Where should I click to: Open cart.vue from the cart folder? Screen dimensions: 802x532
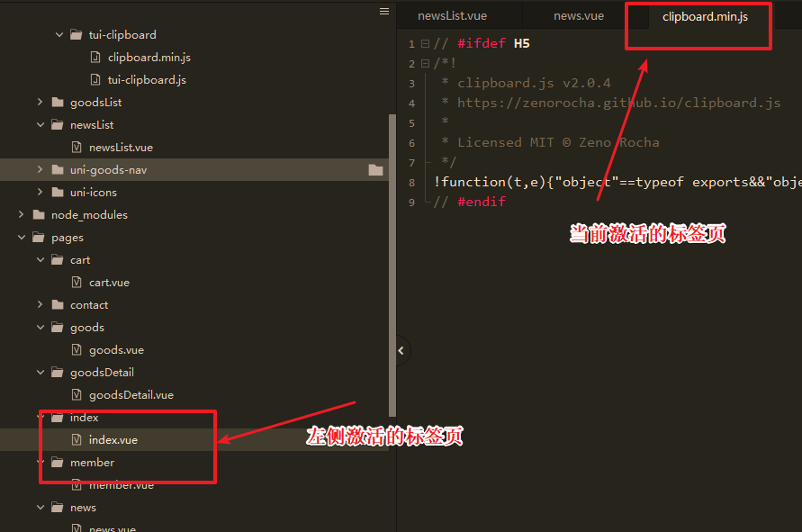click(109, 283)
